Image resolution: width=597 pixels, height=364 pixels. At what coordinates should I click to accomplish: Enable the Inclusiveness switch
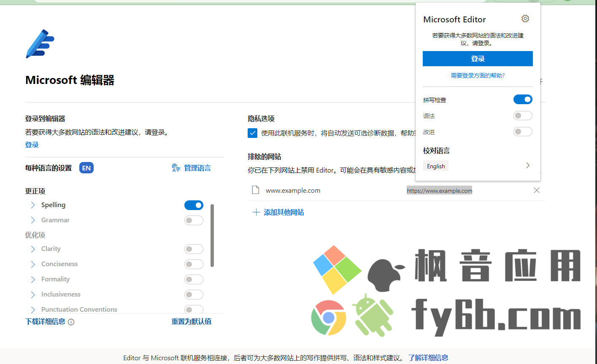coord(194,294)
